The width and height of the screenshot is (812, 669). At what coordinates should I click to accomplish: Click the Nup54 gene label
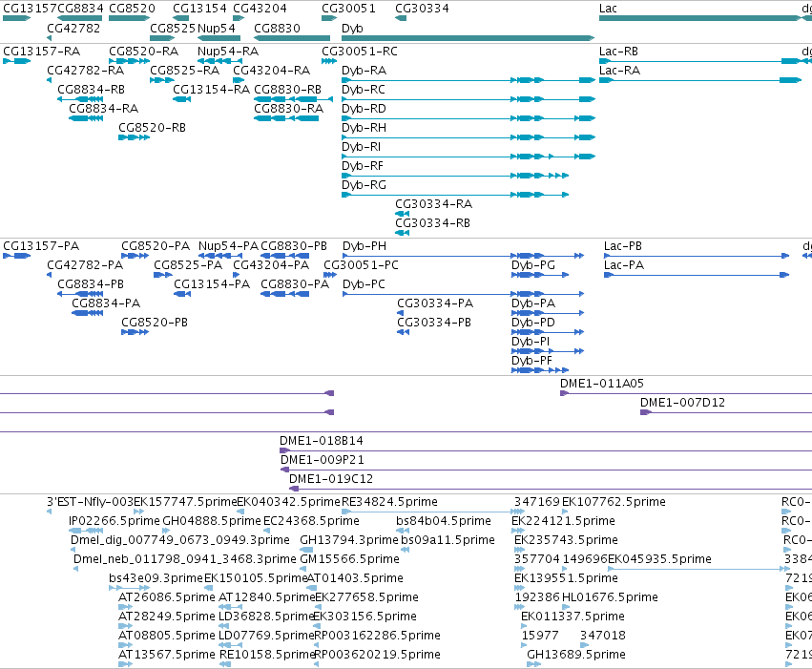point(216,28)
